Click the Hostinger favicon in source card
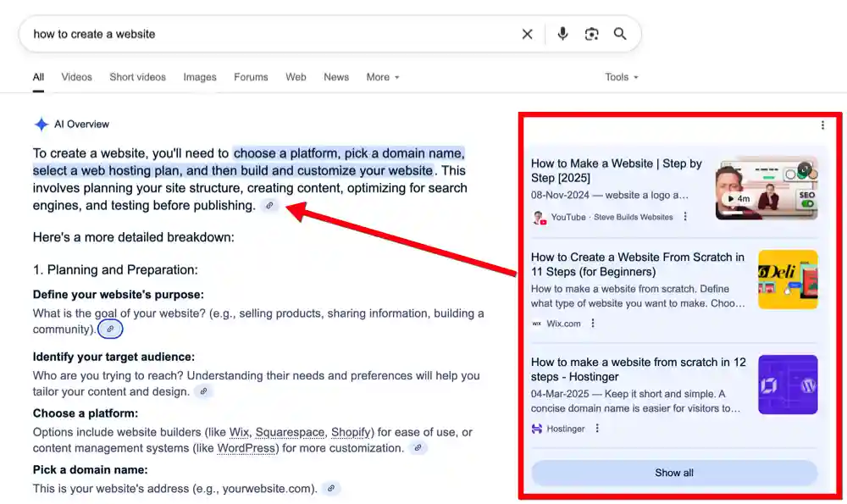847x504 pixels. 536,429
